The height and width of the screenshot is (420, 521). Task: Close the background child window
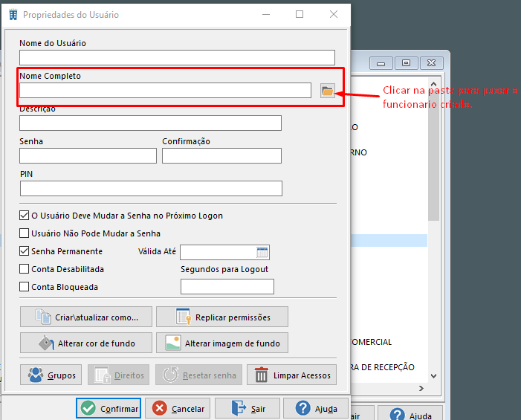tap(431, 63)
